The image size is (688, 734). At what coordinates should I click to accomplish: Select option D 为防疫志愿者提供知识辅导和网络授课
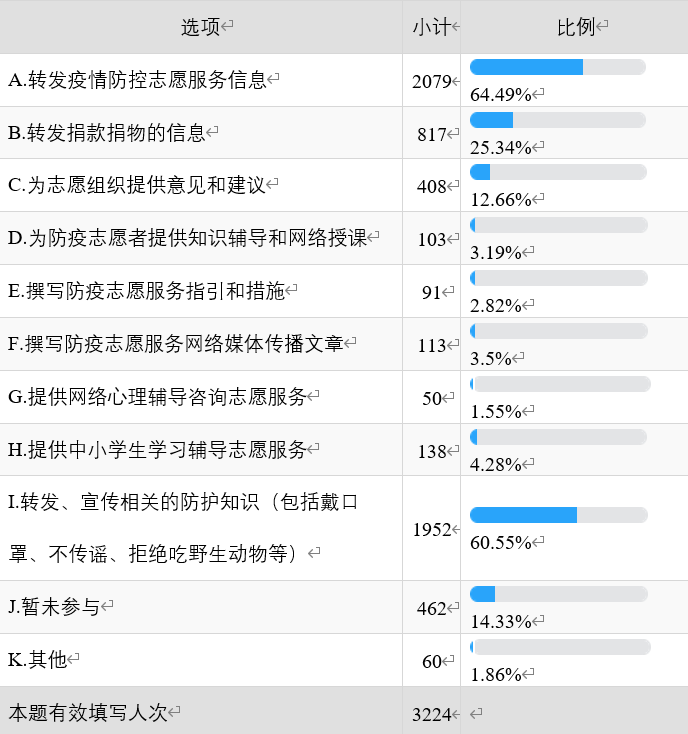pos(187,238)
